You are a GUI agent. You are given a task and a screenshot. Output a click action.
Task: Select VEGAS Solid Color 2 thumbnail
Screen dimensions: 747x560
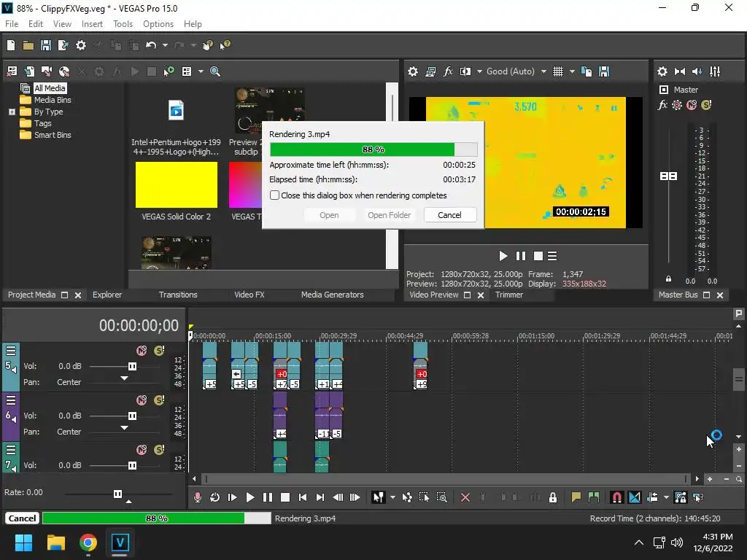pos(177,184)
